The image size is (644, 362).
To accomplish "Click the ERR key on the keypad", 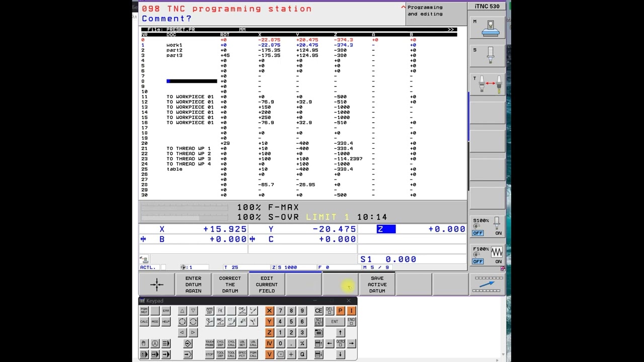I will [166, 311].
